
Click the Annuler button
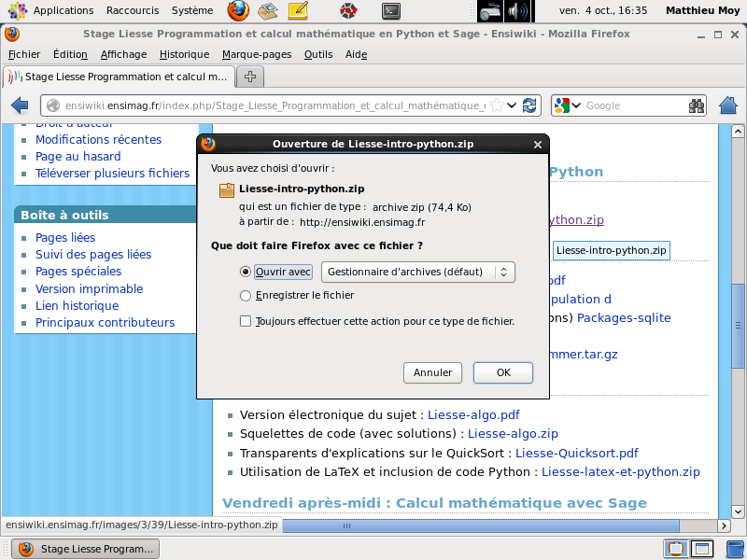[x=432, y=372]
